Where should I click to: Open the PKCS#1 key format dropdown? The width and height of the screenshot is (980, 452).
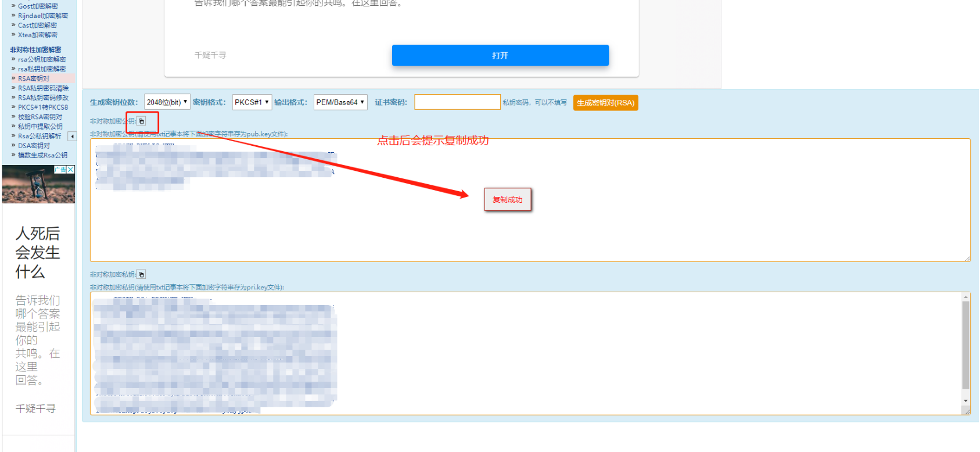(x=252, y=102)
